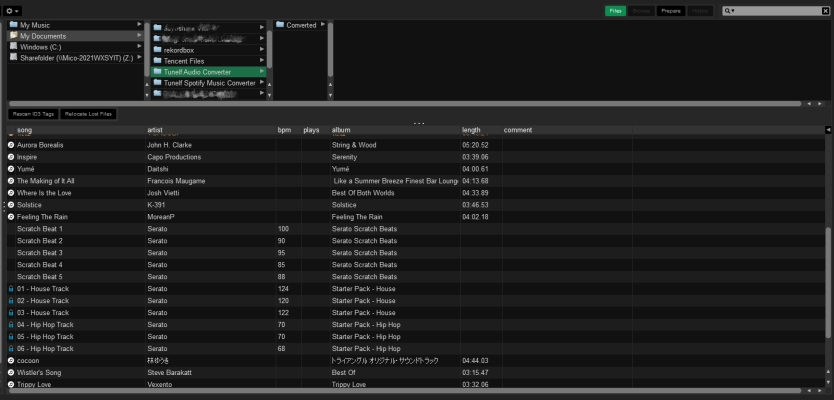Click the 03:46.53 length value
This screenshot has width=834, height=400.
(x=475, y=205)
